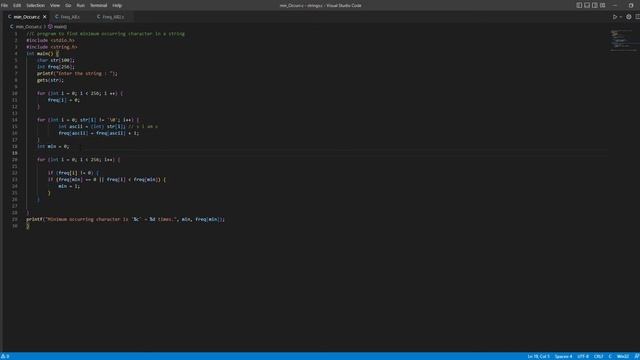This screenshot has height=360, width=640.
Task: Open the View menu
Action: (55, 5)
